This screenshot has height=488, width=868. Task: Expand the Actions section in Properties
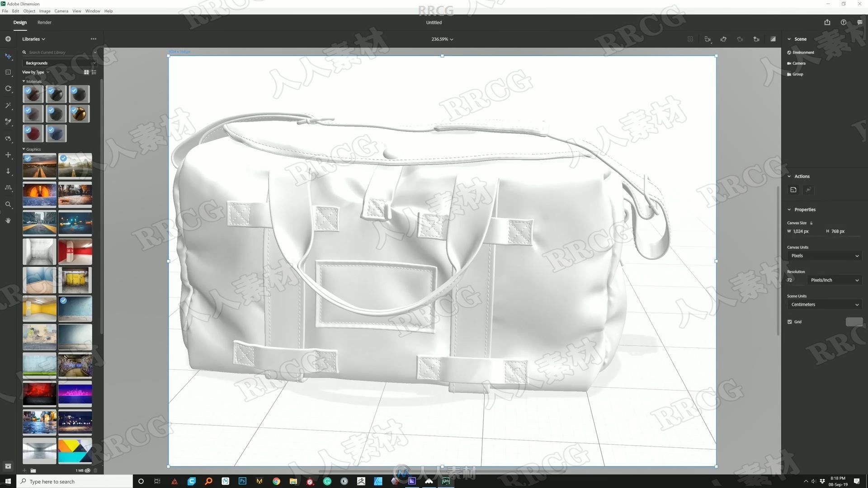point(789,176)
